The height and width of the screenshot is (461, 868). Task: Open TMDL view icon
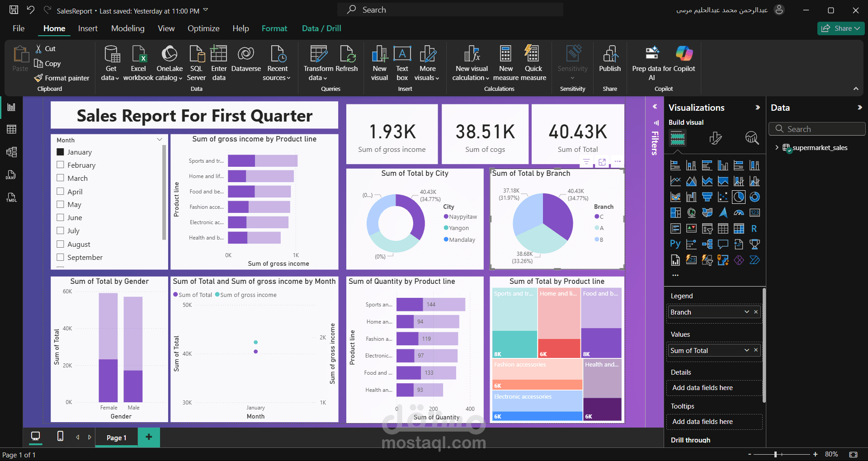click(x=11, y=197)
